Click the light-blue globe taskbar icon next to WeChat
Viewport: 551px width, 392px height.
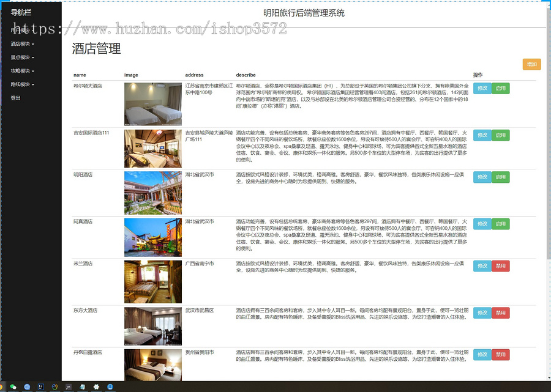27,386
